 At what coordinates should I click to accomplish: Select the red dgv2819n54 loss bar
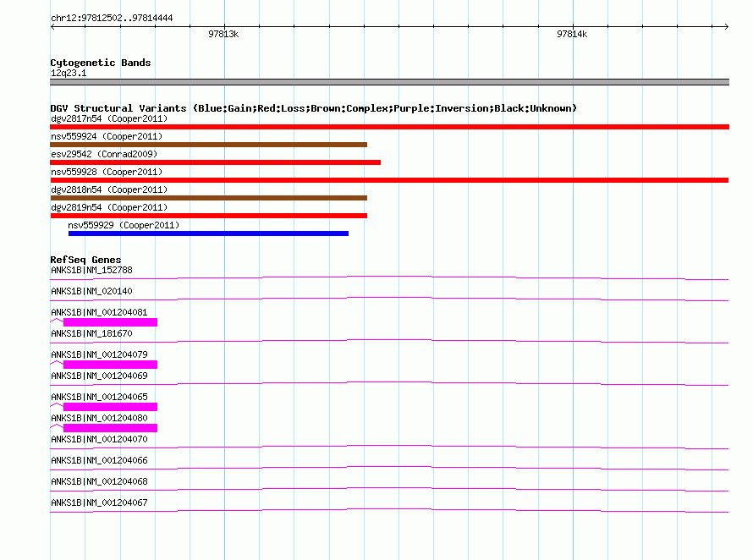(208, 216)
